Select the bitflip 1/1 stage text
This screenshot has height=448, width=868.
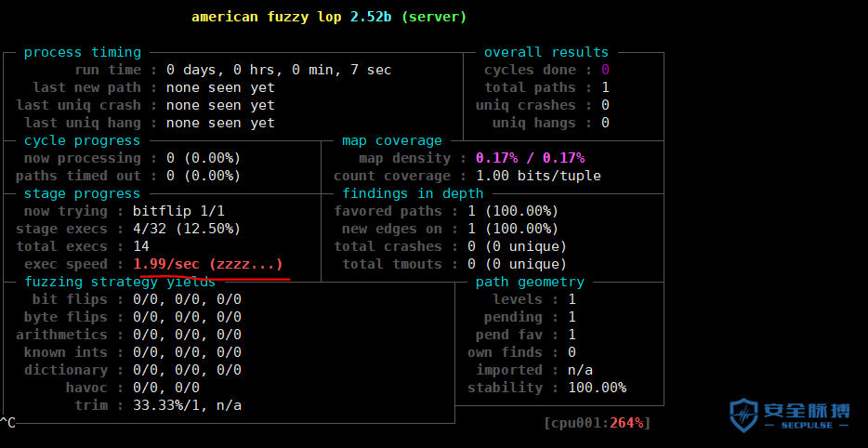(x=178, y=211)
